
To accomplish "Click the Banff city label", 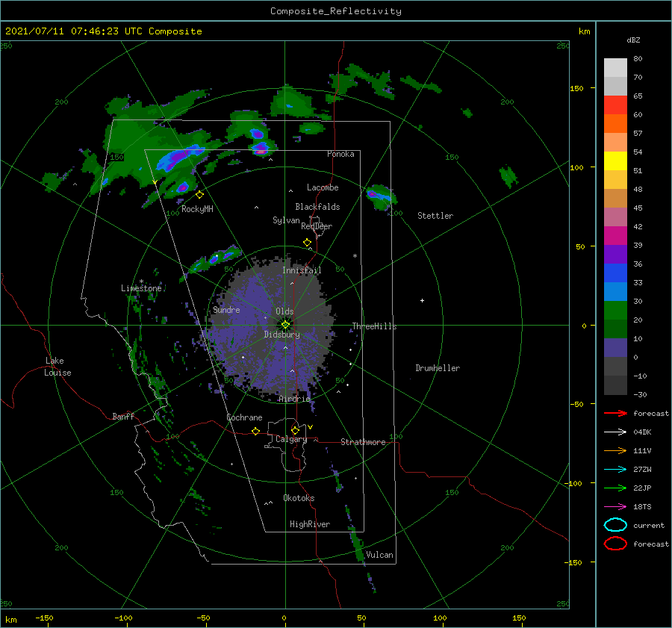I will [123, 417].
